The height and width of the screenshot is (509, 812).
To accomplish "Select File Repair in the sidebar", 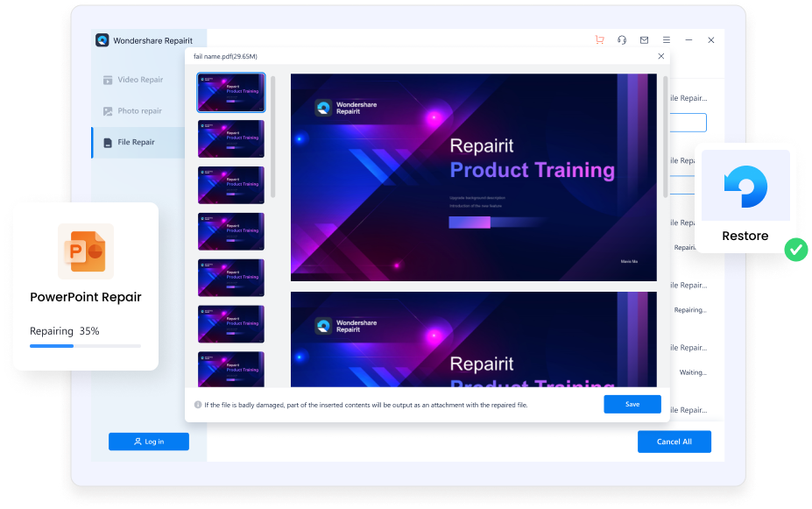I will tap(138, 143).
